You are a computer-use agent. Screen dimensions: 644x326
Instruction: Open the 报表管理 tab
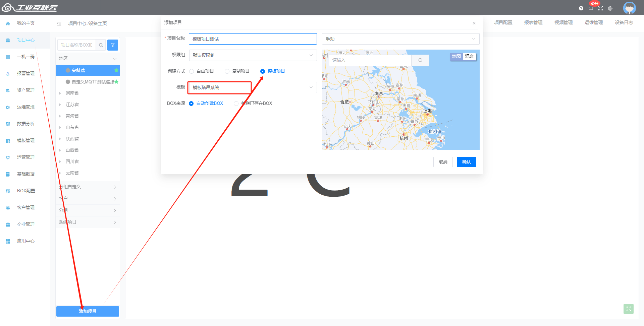[x=533, y=22]
